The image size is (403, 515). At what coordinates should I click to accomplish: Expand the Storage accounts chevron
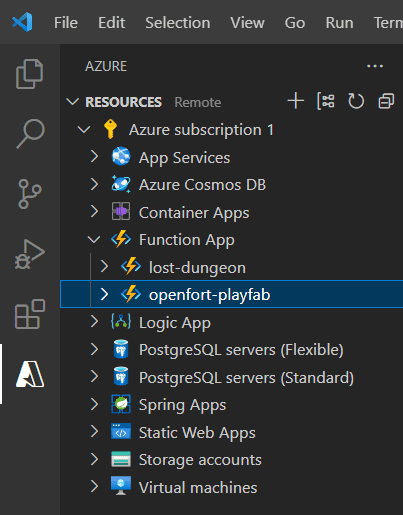[94, 459]
